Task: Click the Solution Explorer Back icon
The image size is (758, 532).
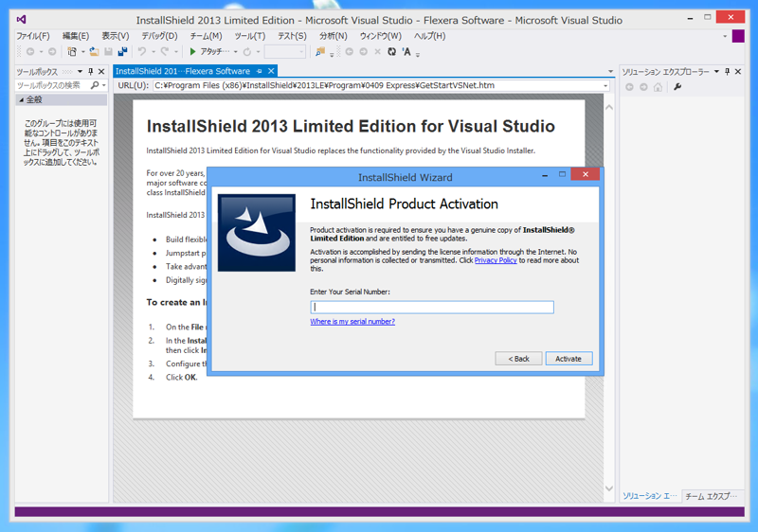Action: point(629,87)
